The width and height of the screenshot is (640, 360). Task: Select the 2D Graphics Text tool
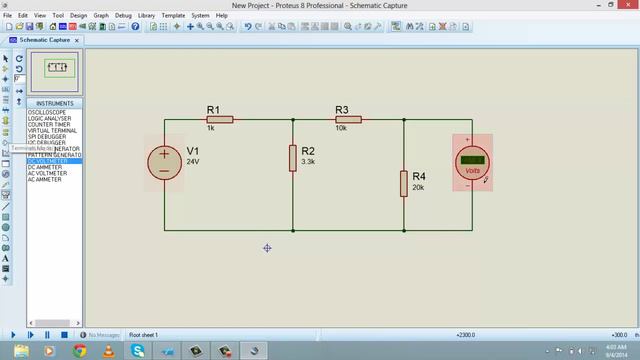5,258
